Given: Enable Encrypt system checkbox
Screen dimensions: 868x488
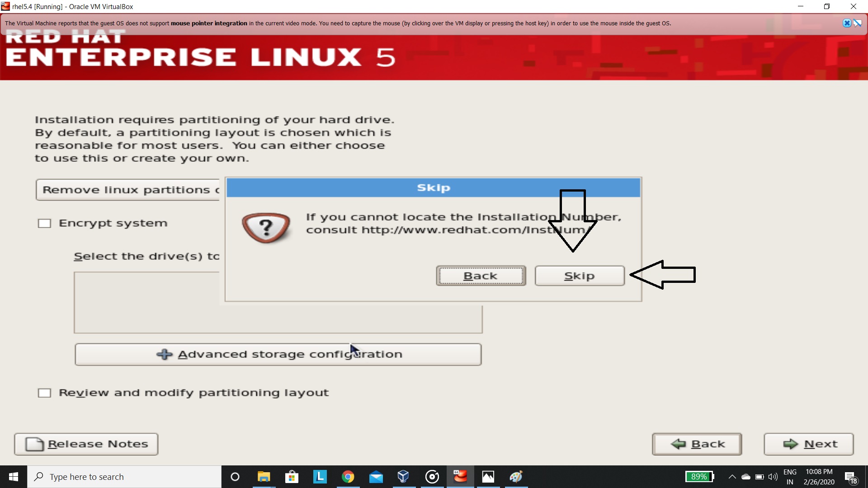Looking at the screenshot, I should click(44, 223).
